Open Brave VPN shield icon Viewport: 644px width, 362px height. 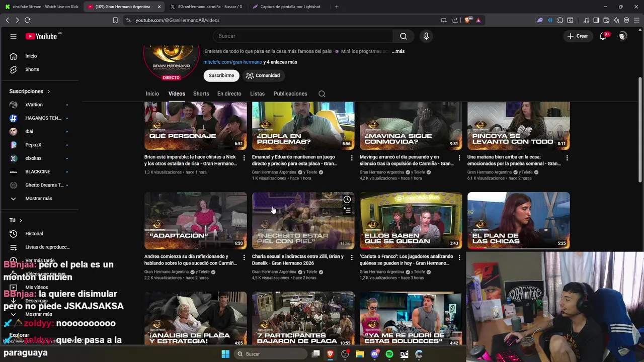coord(626,20)
